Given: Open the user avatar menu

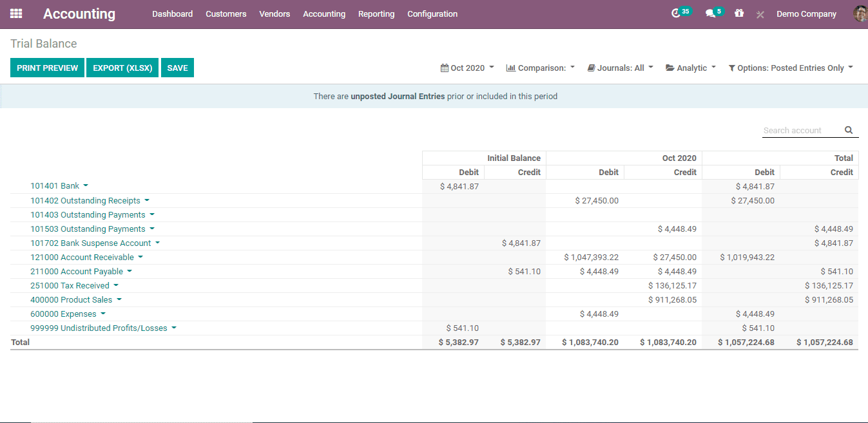Looking at the screenshot, I should pos(860,14).
